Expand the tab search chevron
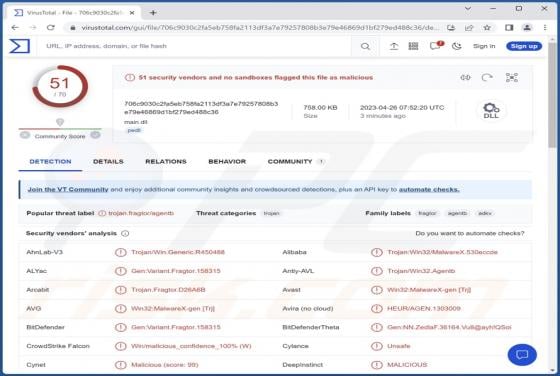This screenshot has width=560, height=376. tap(468, 9)
